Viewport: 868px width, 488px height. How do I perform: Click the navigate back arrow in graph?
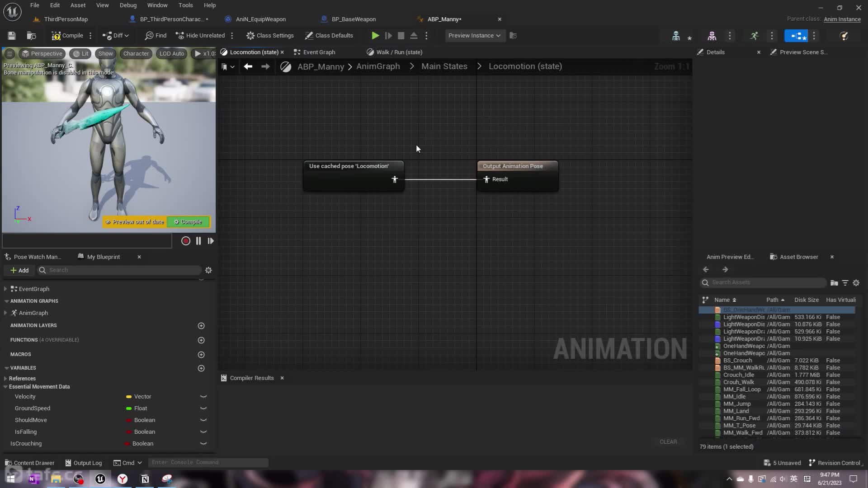pyautogui.click(x=248, y=66)
